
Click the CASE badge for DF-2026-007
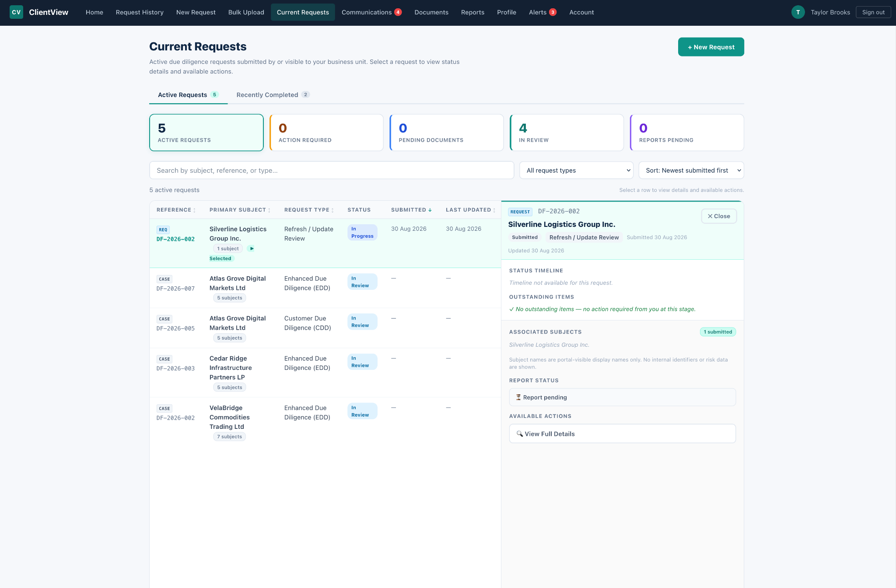[x=164, y=279]
